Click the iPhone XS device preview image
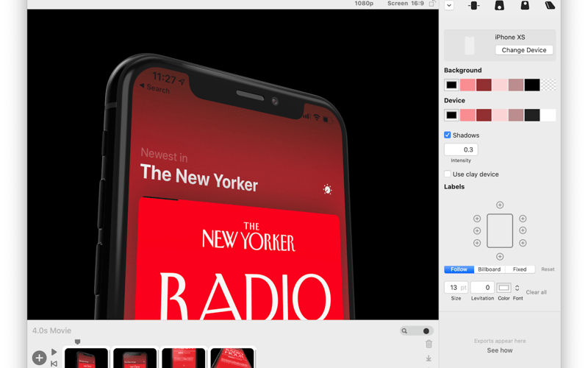This screenshot has height=368, width=588. click(470, 46)
